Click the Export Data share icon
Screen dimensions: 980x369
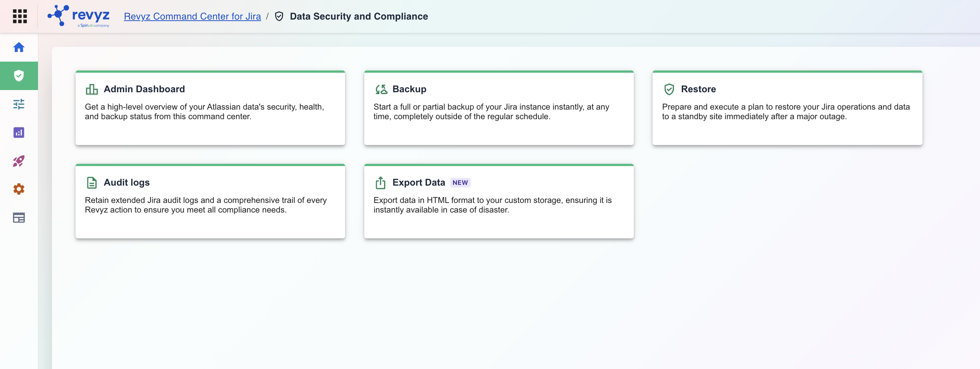(380, 183)
